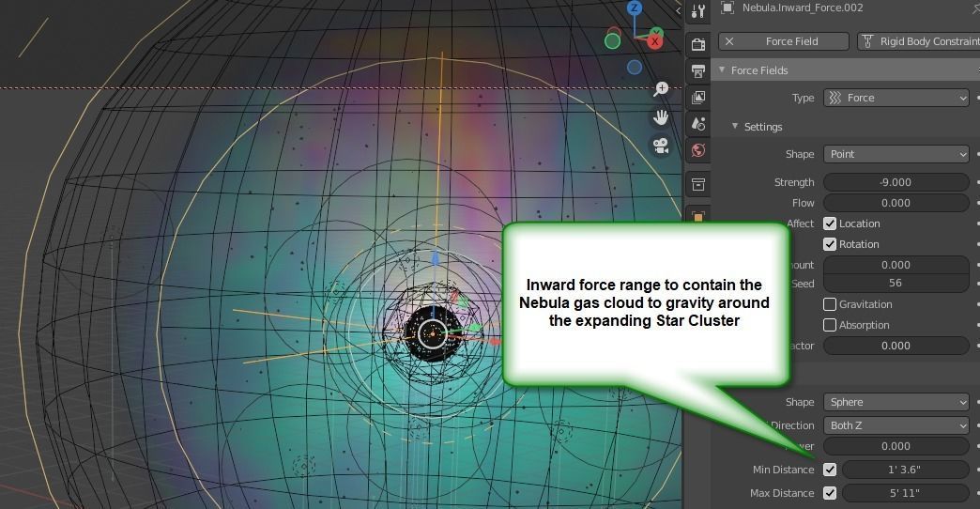This screenshot has width=980, height=509.
Task: Collapse the Settings subpanel
Action: point(735,127)
